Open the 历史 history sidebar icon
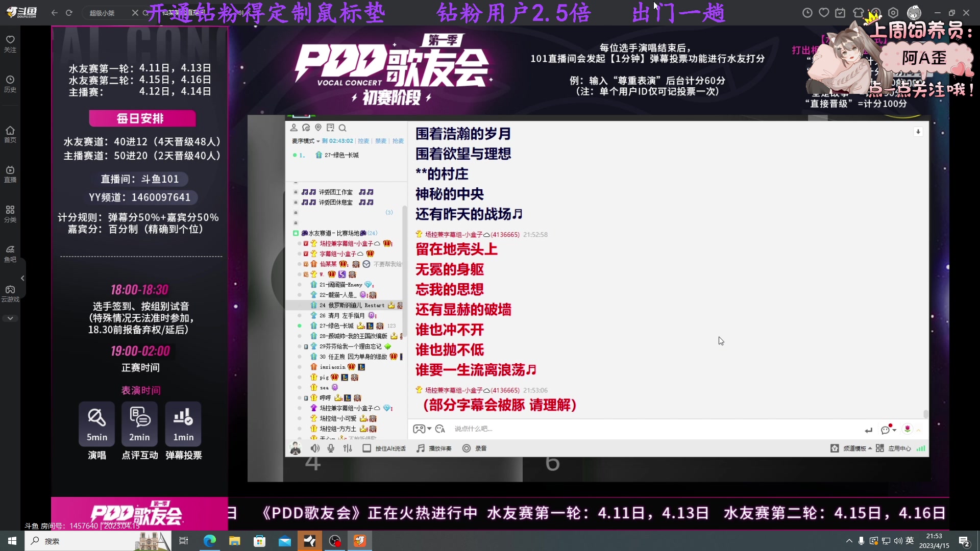The height and width of the screenshot is (551, 980). [x=10, y=84]
